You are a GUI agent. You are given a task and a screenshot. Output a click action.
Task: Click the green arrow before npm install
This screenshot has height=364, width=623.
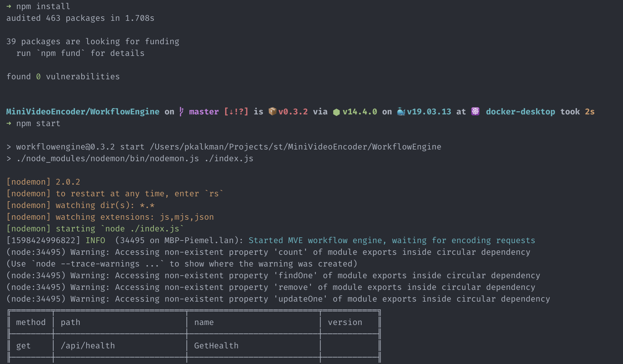(x=9, y=6)
